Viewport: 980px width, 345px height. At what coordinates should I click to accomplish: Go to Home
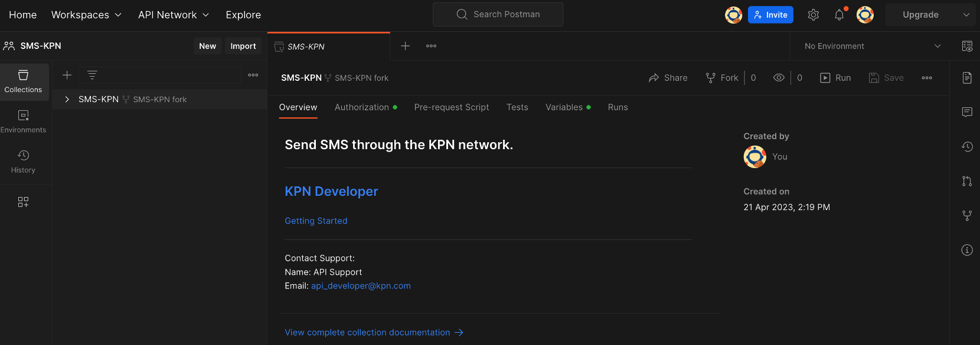click(x=23, y=15)
